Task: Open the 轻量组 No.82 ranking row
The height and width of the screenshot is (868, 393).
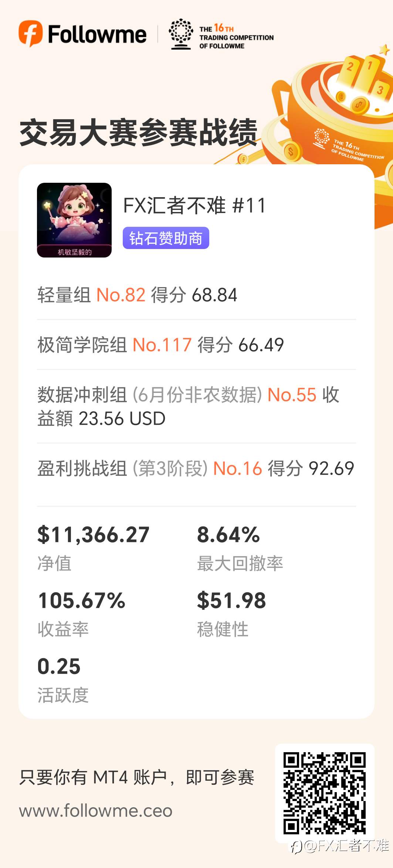Action: pyautogui.click(x=137, y=295)
